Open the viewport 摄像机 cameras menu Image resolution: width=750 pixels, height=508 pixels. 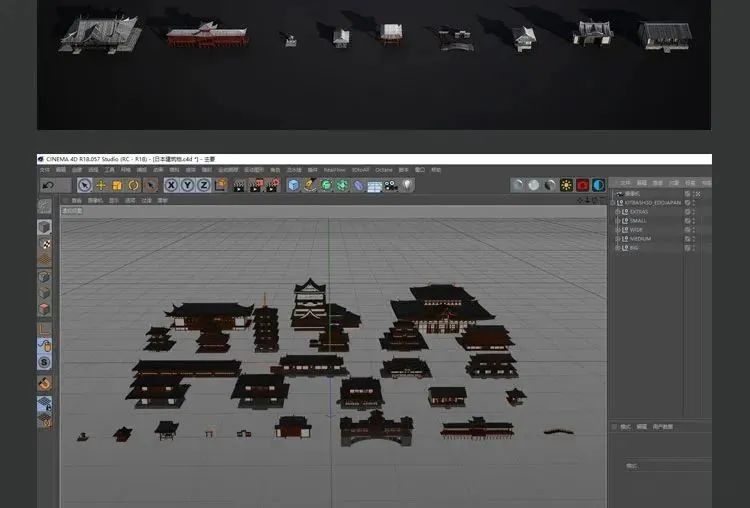point(95,201)
